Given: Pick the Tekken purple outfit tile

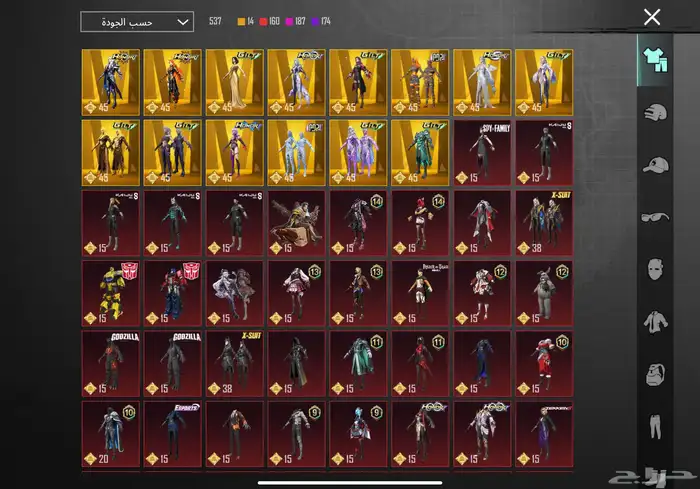Looking at the screenshot, I should [544, 434].
